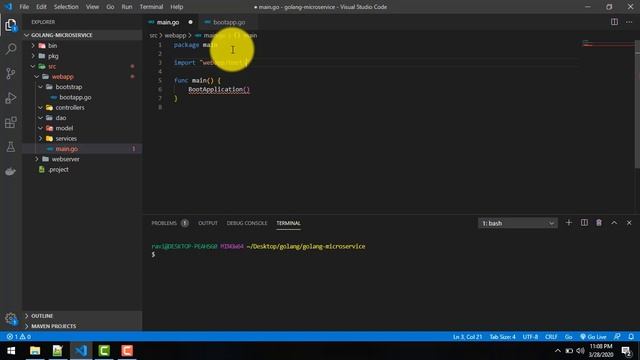Maximize the panel with up chevron

point(614,223)
